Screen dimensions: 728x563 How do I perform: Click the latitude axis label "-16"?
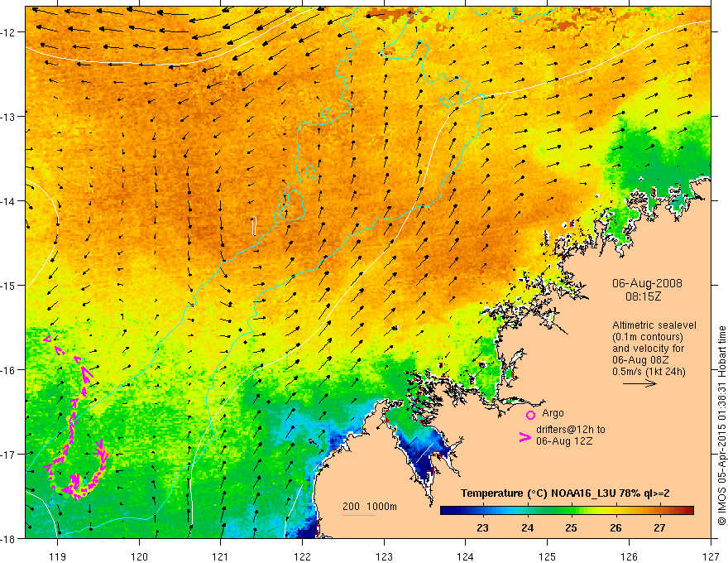point(8,370)
